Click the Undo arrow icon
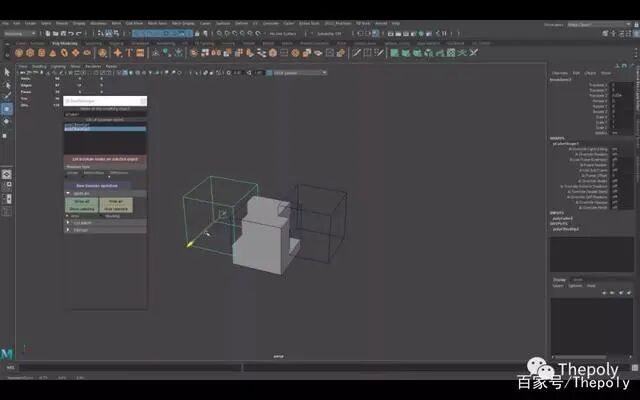The width and height of the screenshot is (640, 400). click(x=71, y=33)
